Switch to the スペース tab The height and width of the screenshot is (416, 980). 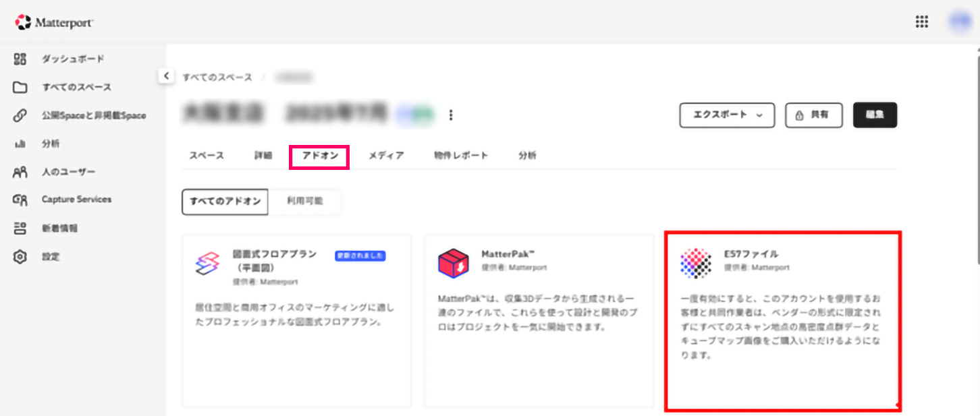tap(206, 156)
